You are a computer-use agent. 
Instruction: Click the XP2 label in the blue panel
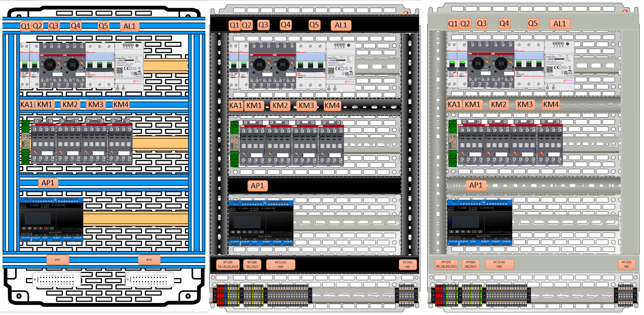149,260
